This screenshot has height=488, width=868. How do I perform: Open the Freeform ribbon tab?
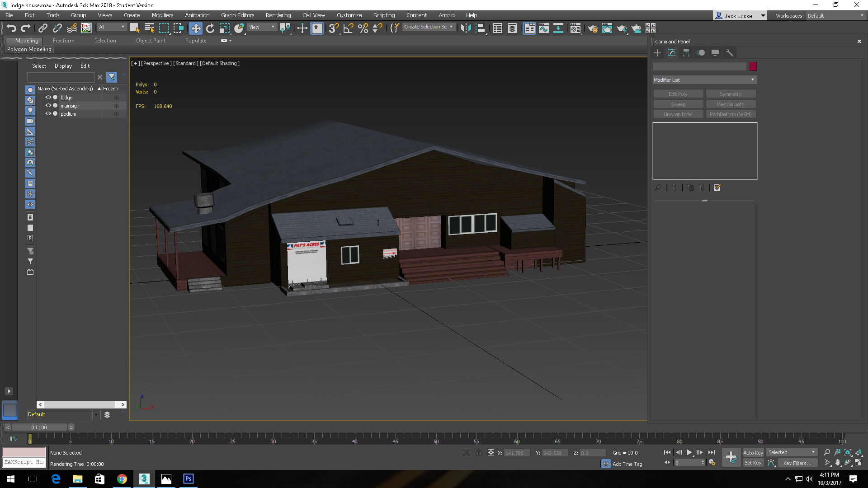[63, 41]
